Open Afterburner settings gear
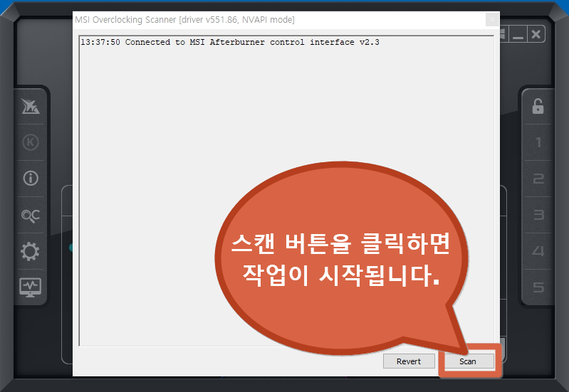Image resolution: width=569 pixels, height=392 pixels. (30, 251)
